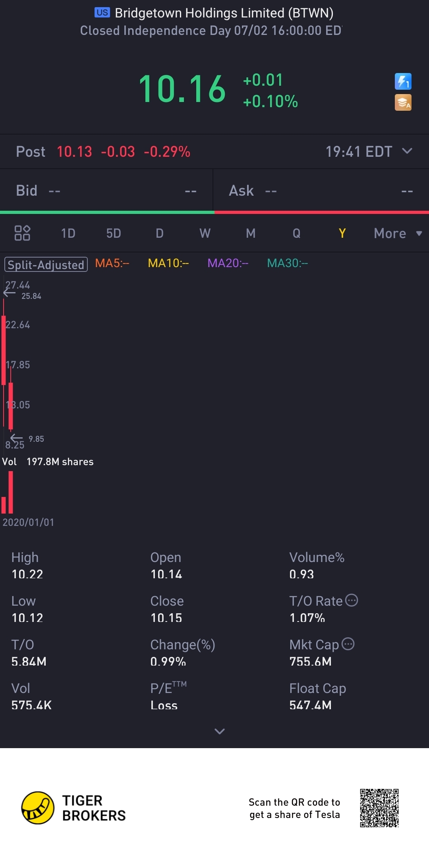
Task: Tap the orange stacked-layers icon
Action: (403, 102)
